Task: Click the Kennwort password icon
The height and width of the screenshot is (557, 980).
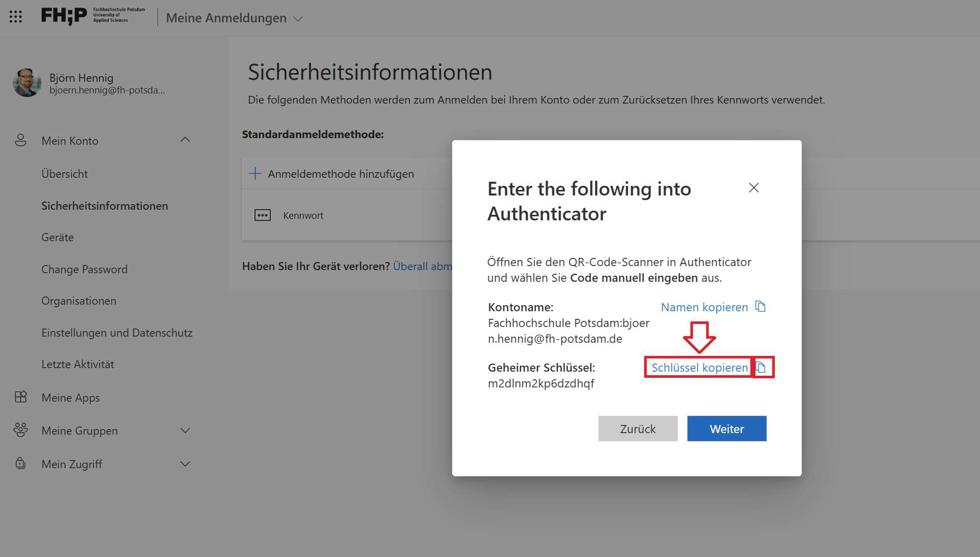Action: tap(263, 215)
